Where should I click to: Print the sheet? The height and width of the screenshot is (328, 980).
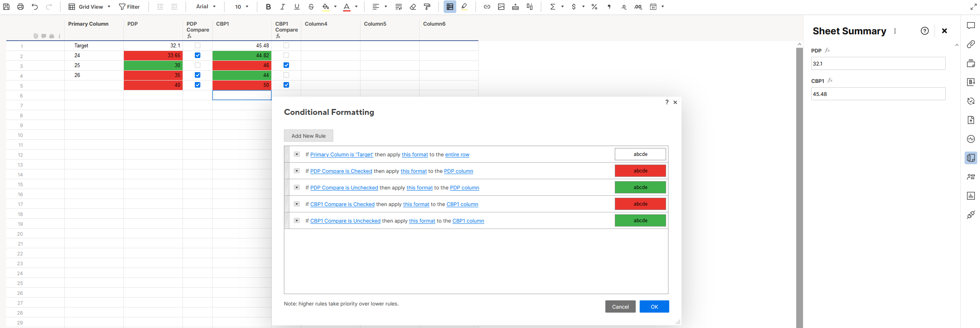coord(21,7)
